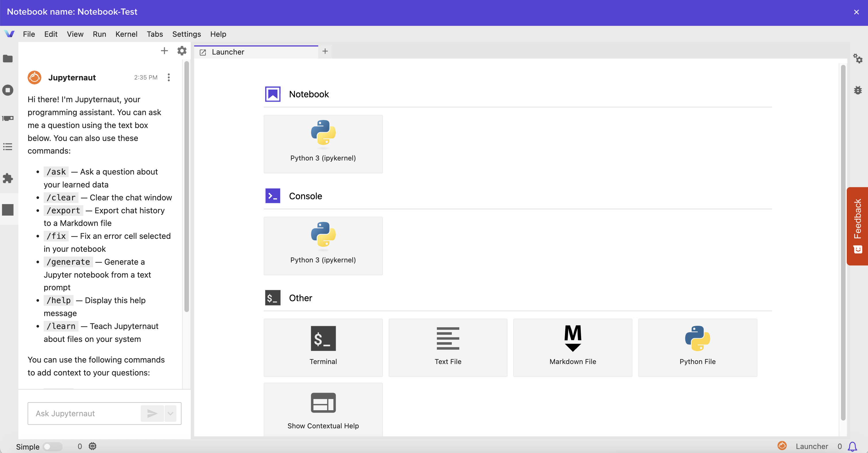Screen dimensions: 868x453
Task: Open the Run menu
Action: (x=99, y=34)
